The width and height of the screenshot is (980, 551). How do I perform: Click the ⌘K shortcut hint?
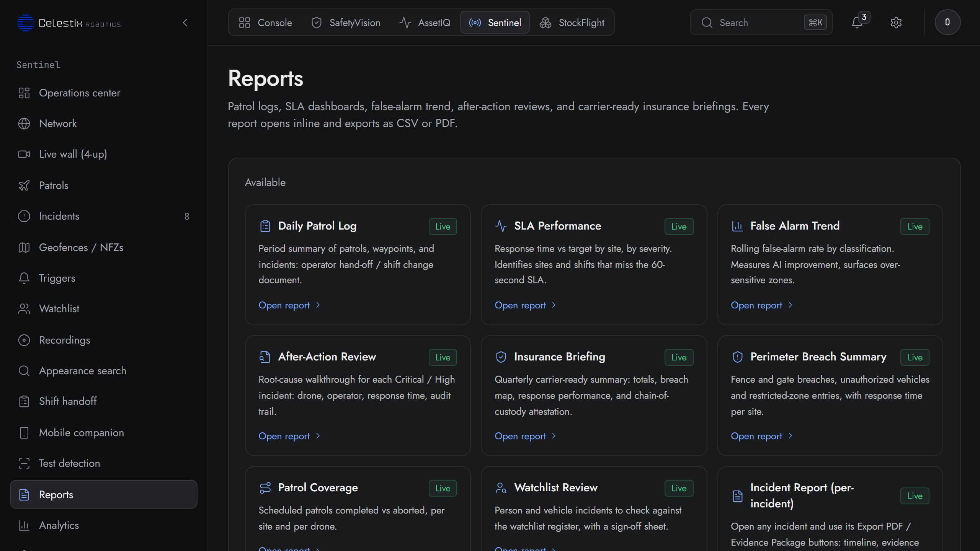click(815, 23)
